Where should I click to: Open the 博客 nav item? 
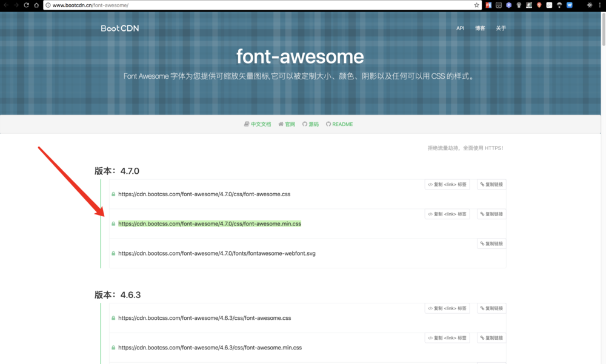click(x=480, y=28)
